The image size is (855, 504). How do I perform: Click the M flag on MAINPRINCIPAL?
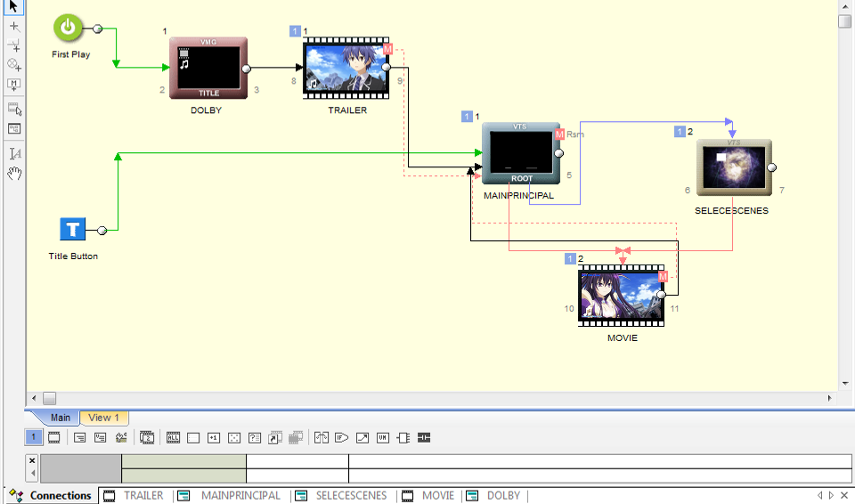[x=559, y=134]
